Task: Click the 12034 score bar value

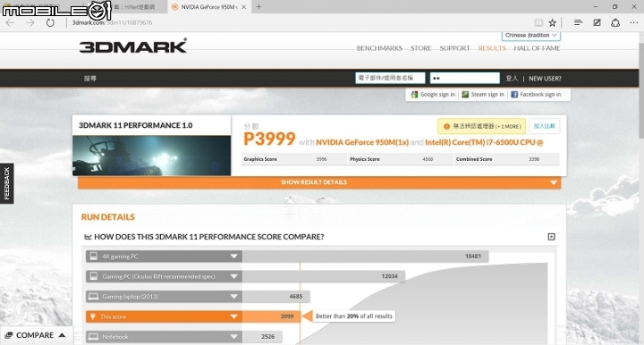Action: pyautogui.click(x=389, y=276)
